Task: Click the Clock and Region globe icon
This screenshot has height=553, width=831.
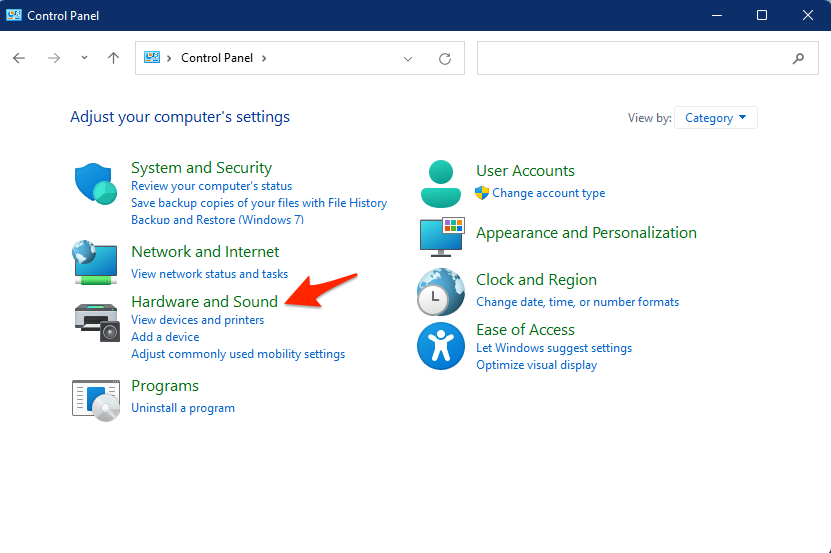Action: [x=441, y=292]
